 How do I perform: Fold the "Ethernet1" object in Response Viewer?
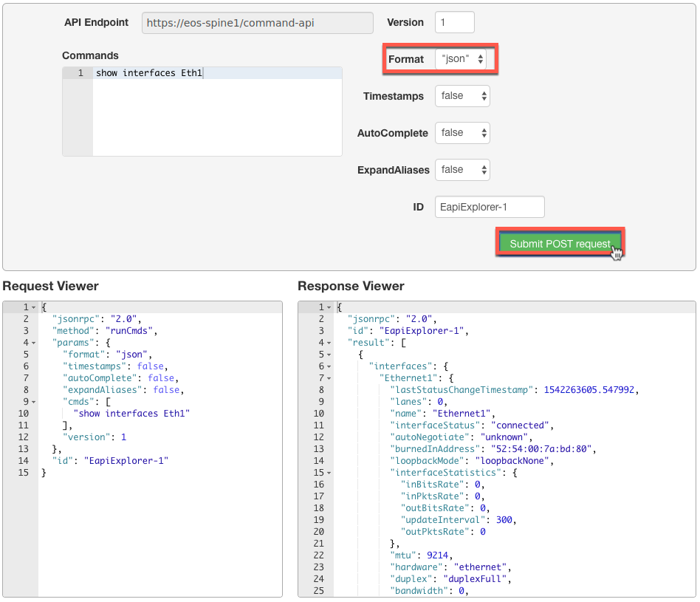pyautogui.click(x=329, y=378)
